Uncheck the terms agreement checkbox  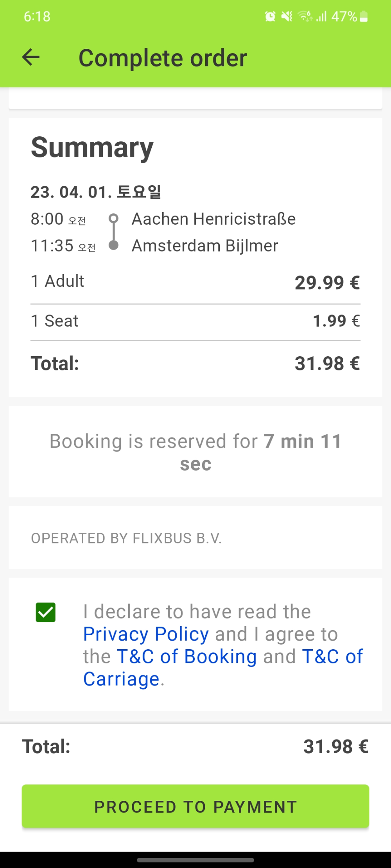[x=46, y=612]
